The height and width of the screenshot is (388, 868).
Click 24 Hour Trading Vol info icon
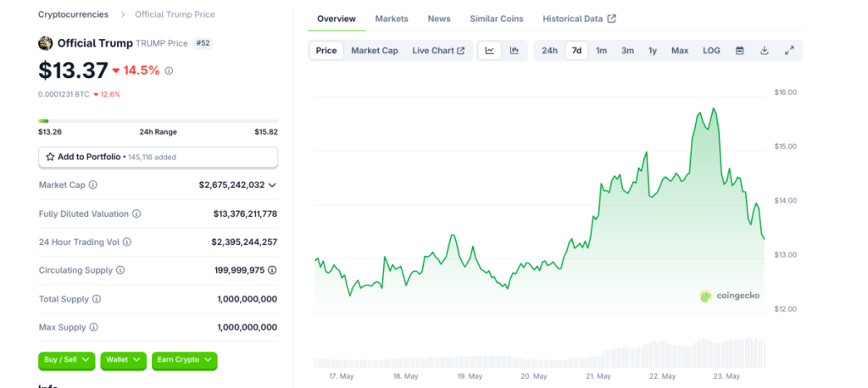(127, 242)
